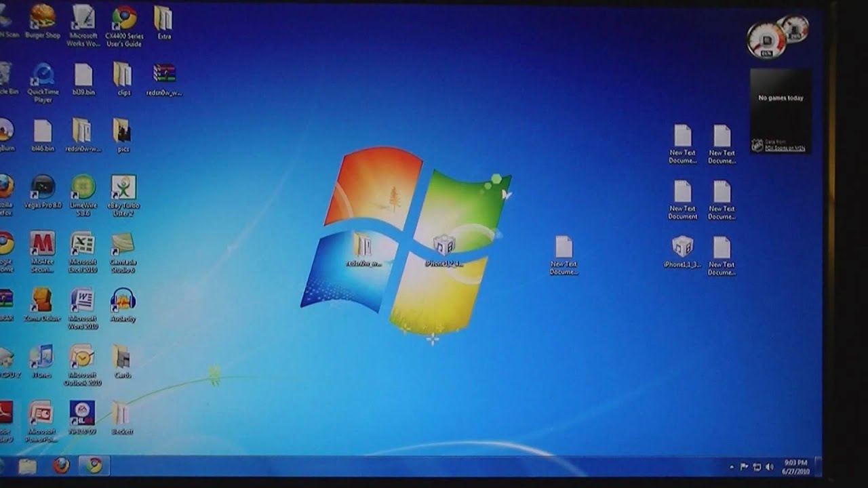This screenshot has height=488, width=868.
Task: Select the Extra folder on the desktop
Action: (164, 22)
